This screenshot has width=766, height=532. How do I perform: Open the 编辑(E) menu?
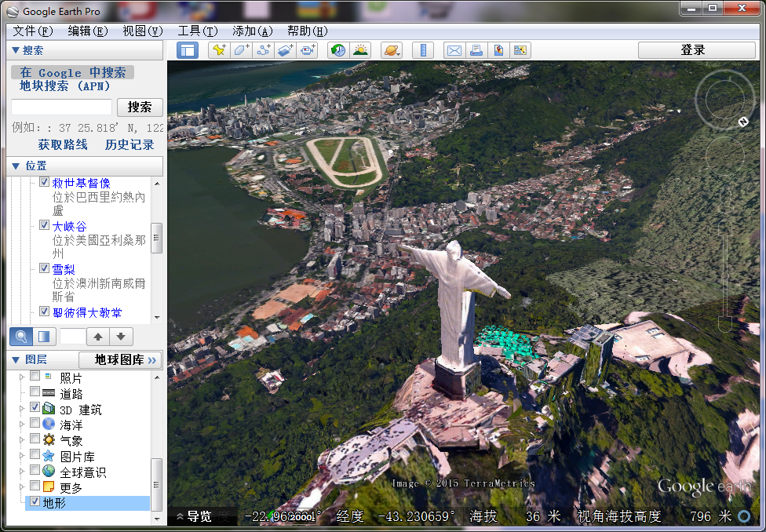pos(87,31)
